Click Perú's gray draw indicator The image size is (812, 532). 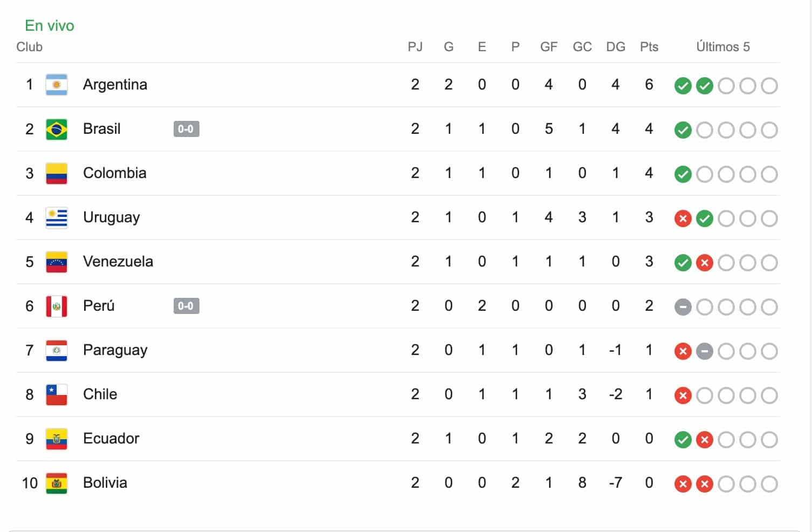click(683, 307)
